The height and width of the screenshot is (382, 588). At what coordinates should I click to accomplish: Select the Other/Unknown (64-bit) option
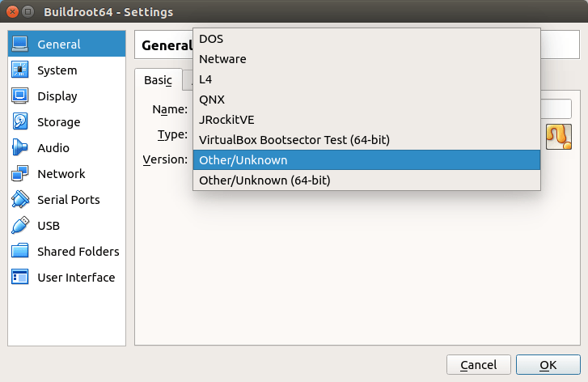(264, 180)
